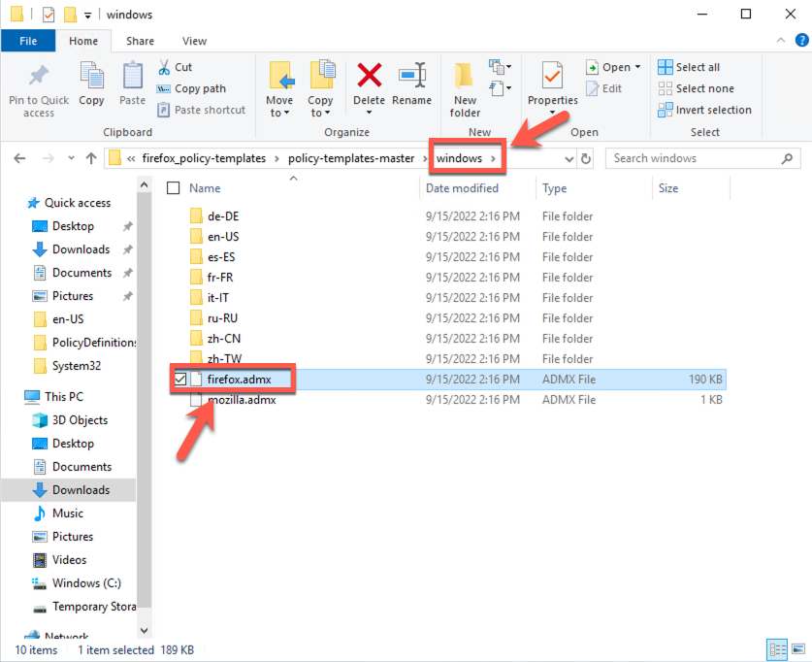Screen dimensions: 812x662
Task: Click the Paste clipboard icon
Action: 133,76
